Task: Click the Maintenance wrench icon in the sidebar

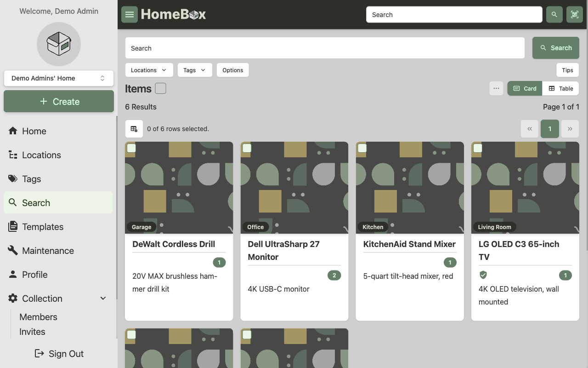Action: pos(13,250)
